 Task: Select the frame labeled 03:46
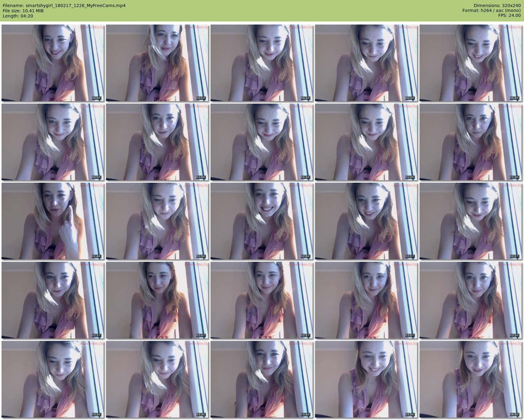[x=262, y=379]
